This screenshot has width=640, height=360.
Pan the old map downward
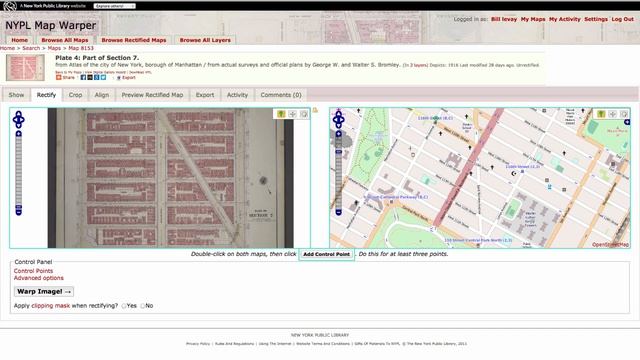coord(18,126)
